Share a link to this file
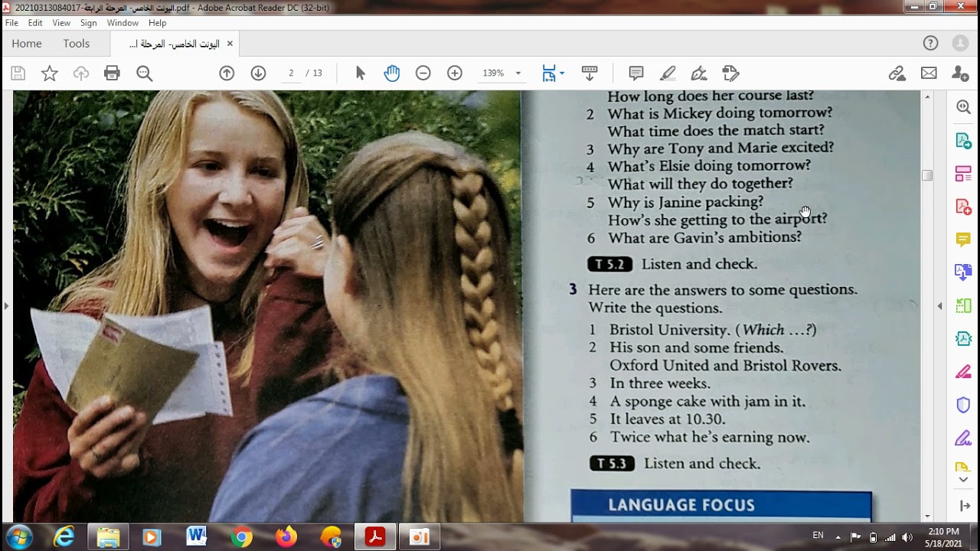This screenshot has width=980, height=551. click(x=897, y=73)
